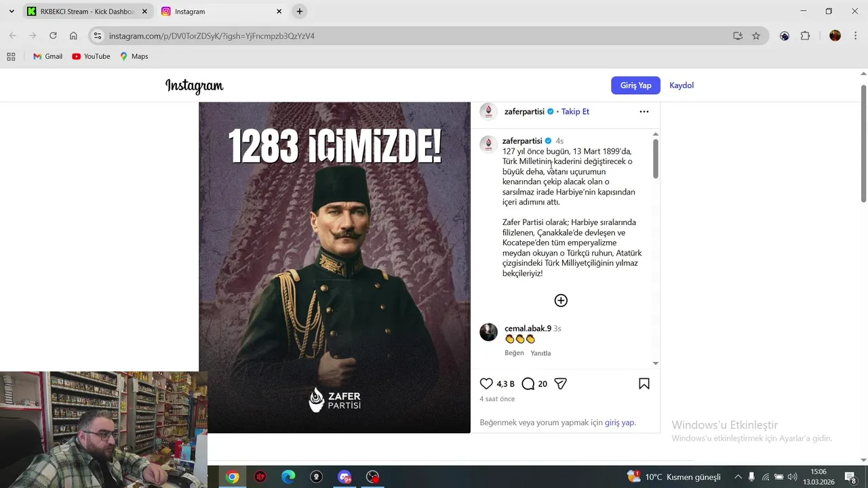This screenshot has width=868, height=488.
Task: Open the Maps bookmark
Action: tap(134, 56)
